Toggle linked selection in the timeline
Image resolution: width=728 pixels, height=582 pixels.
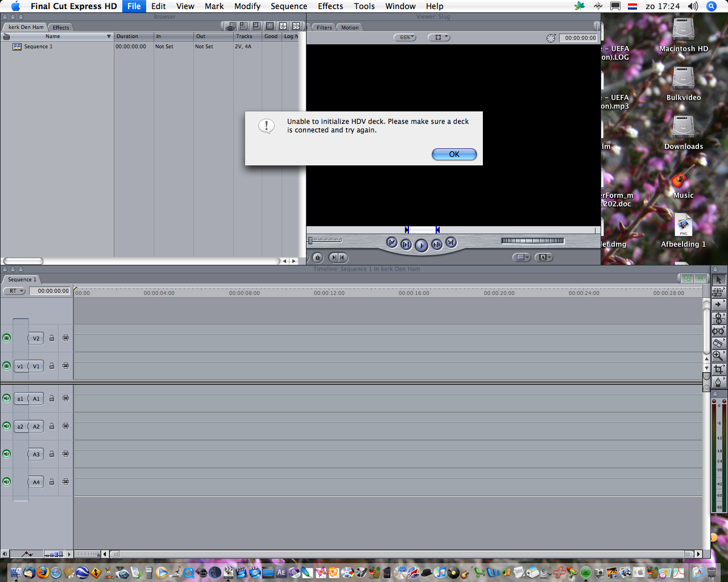(x=687, y=278)
